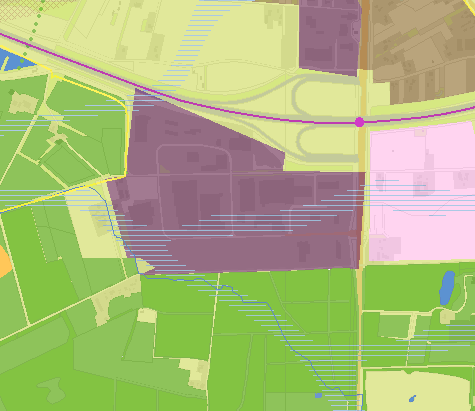Click the small blue pond inside beige field

(412, 398)
